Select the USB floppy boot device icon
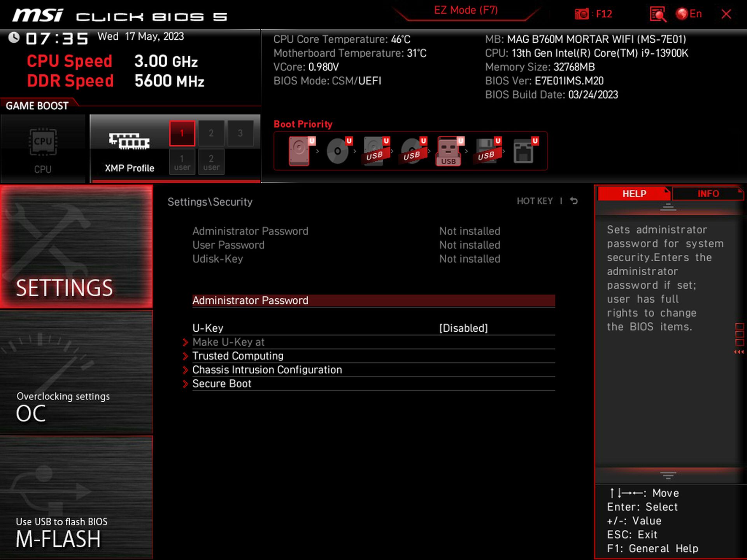 (x=487, y=151)
